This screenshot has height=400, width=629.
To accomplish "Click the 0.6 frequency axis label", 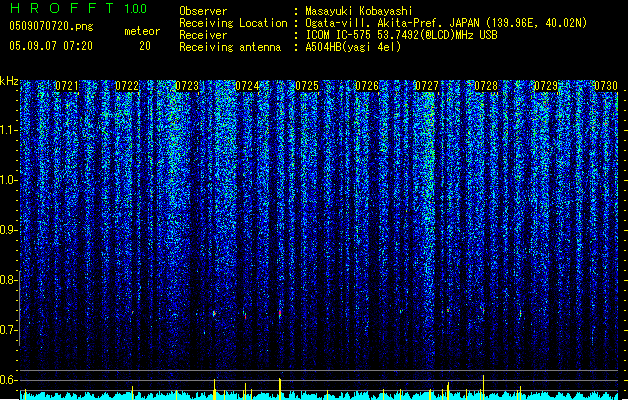I will [9, 380].
